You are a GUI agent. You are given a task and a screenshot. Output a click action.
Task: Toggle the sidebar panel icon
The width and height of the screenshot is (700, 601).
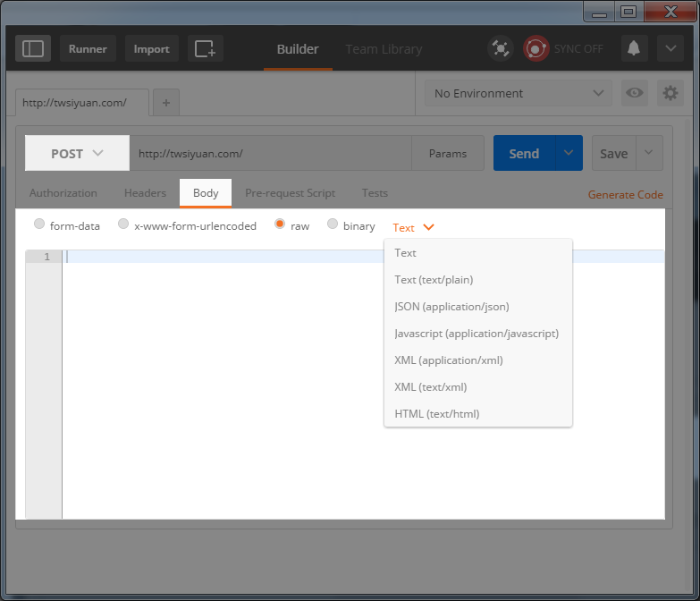(x=33, y=48)
